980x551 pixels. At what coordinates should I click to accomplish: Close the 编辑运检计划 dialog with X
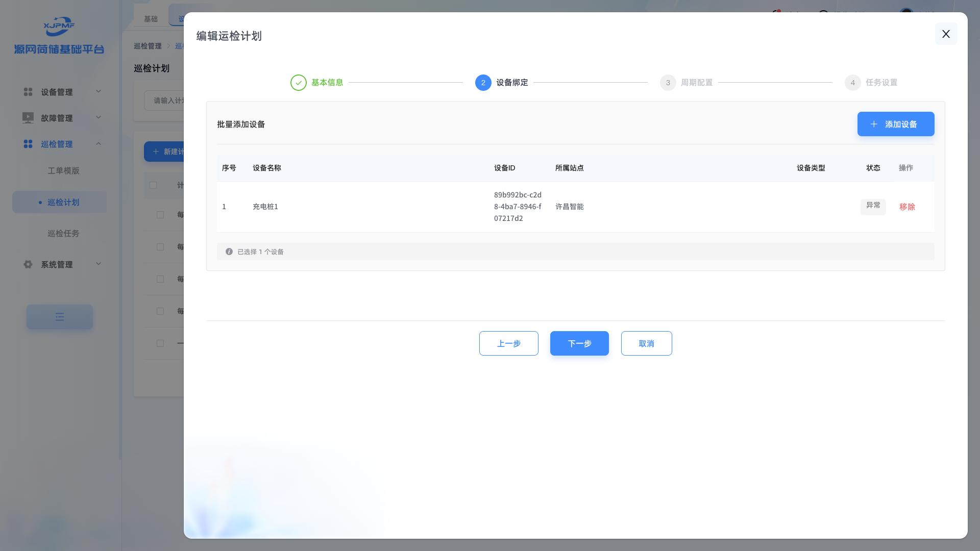(946, 34)
